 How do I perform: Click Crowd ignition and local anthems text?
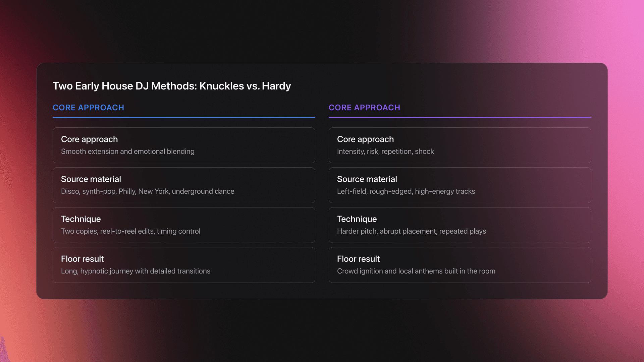[x=416, y=271]
